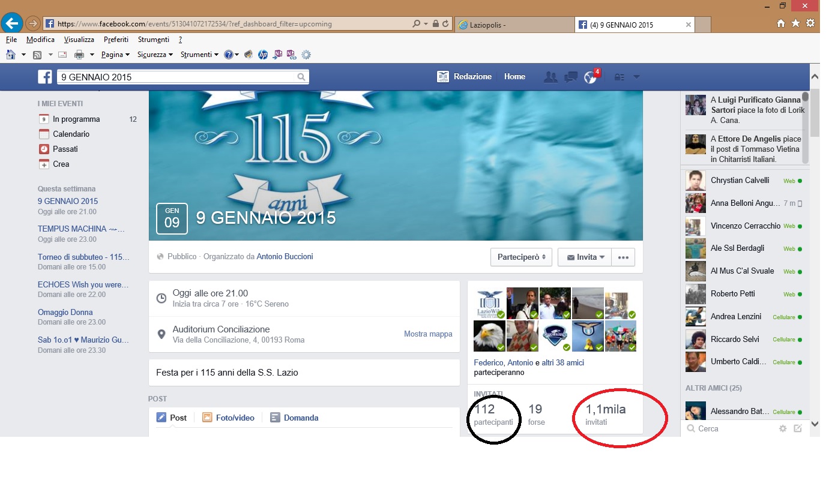This screenshot has height=504, width=829.
Task: Open chat settings gear icon
Action: [782, 428]
